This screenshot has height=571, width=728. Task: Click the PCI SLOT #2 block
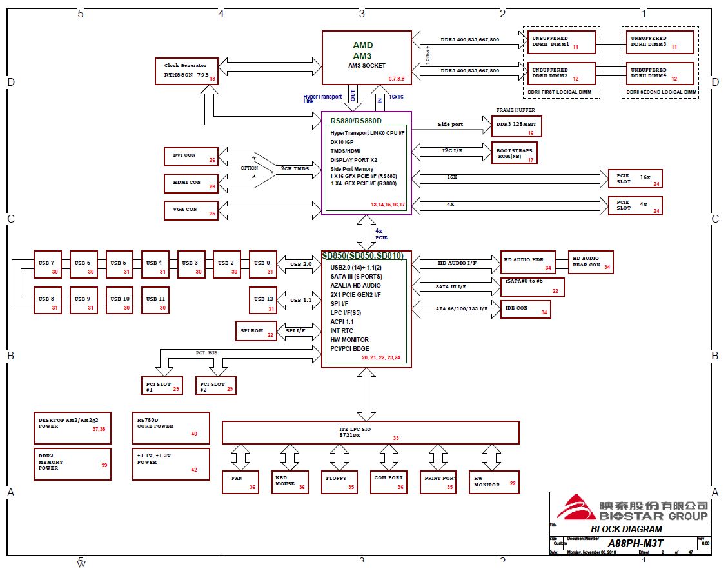216,385
